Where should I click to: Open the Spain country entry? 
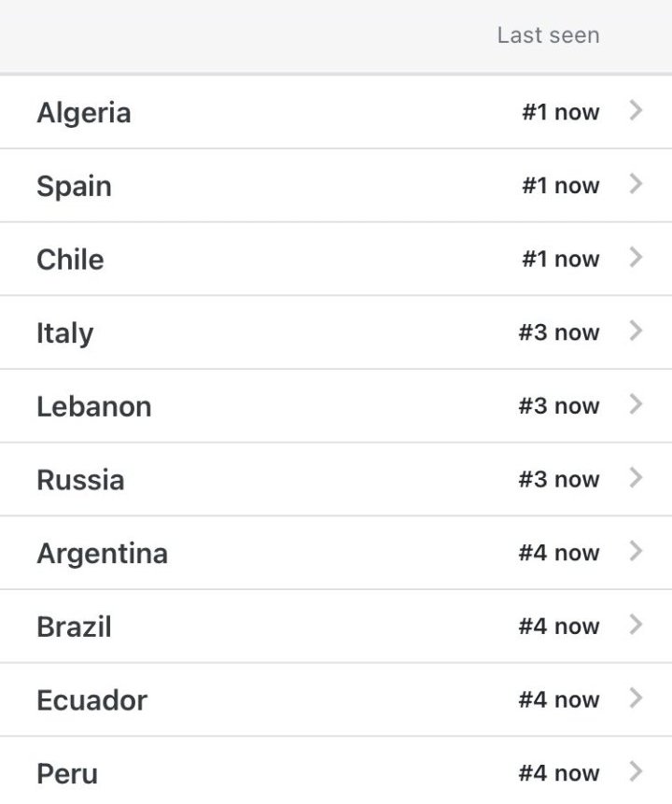click(74, 186)
